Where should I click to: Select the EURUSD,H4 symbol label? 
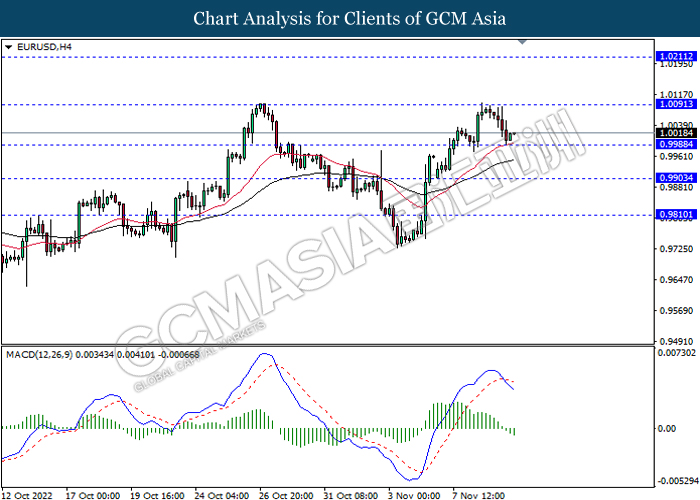44,46
